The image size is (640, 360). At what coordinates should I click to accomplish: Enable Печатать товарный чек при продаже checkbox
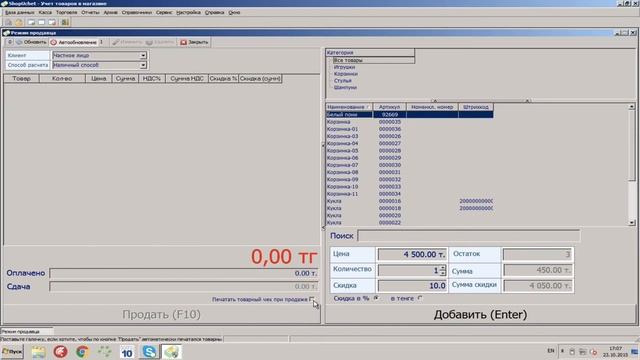(x=311, y=299)
